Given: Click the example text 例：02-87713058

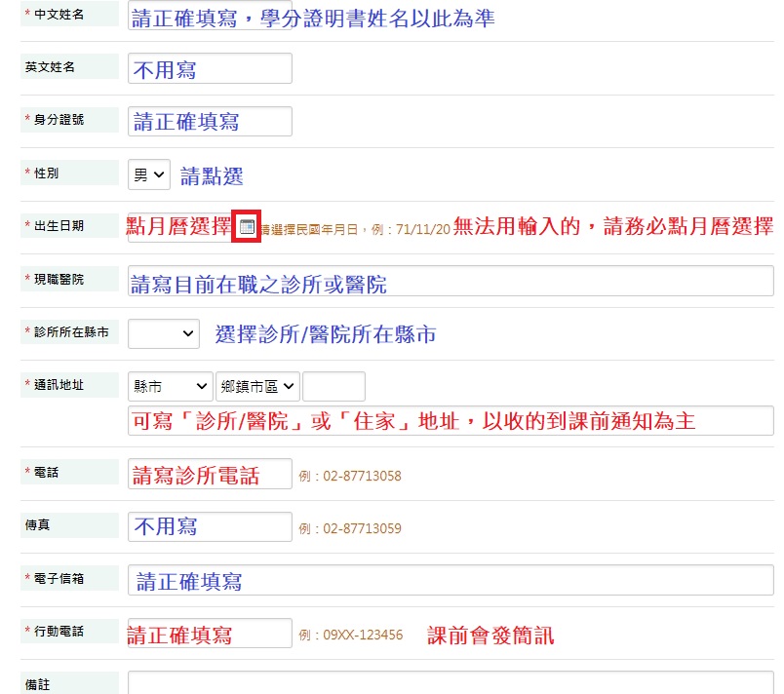Looking at the screenshot, I should pos(350,476).
